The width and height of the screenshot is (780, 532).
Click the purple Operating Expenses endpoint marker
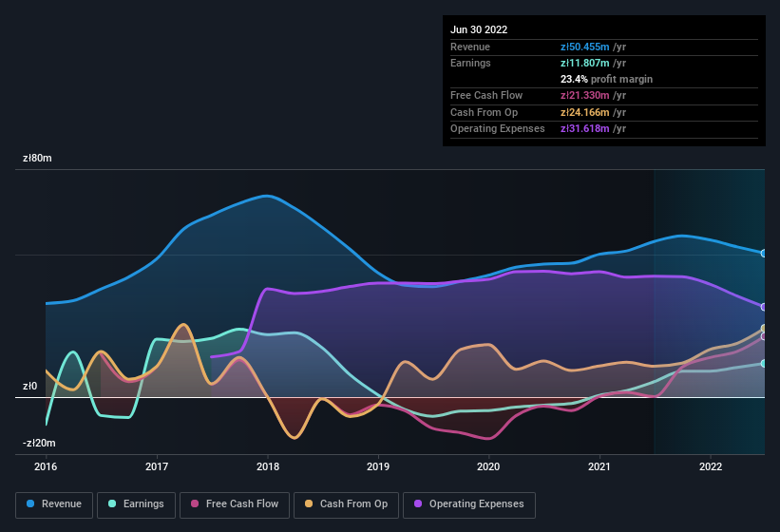click(764, 307)
